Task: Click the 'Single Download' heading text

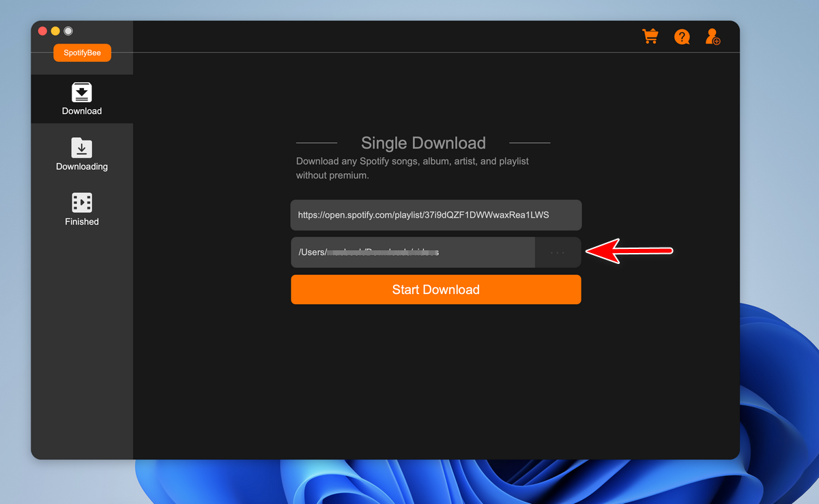Action: [423, 143]
